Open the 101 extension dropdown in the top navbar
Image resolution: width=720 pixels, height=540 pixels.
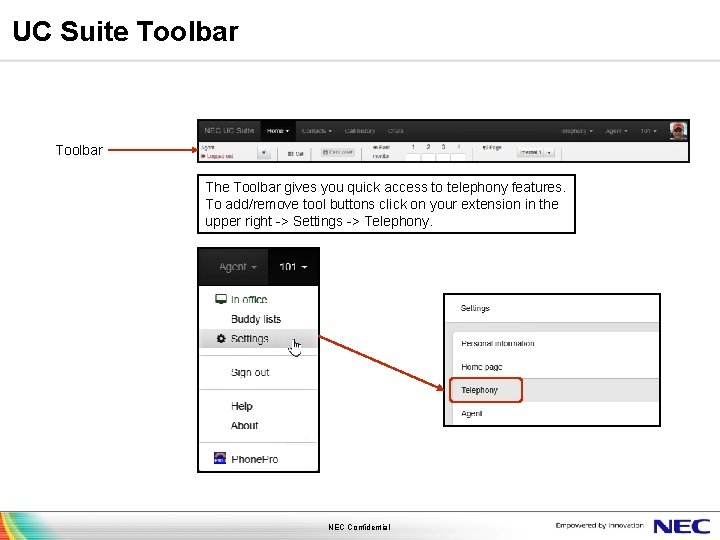(x=648, y=131)
